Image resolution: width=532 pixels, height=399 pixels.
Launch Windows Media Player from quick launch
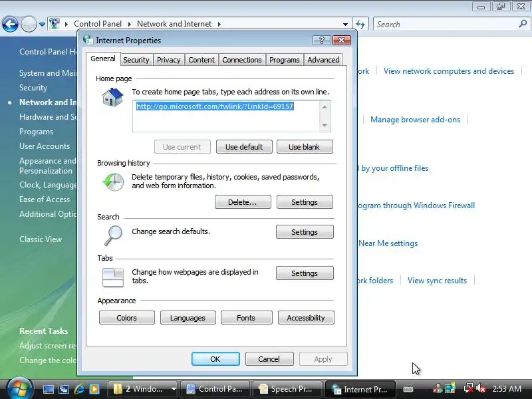pyautogui.click(x=94, y=389)
